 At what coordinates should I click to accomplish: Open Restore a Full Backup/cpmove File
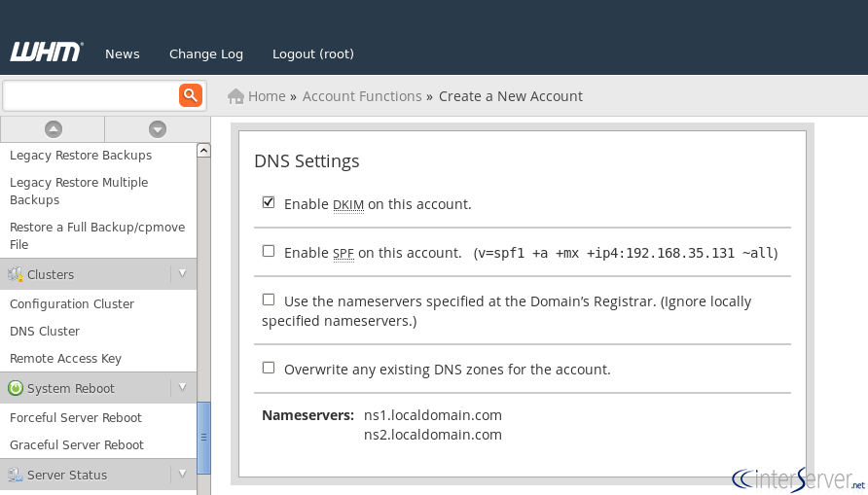tap(97, 235)
